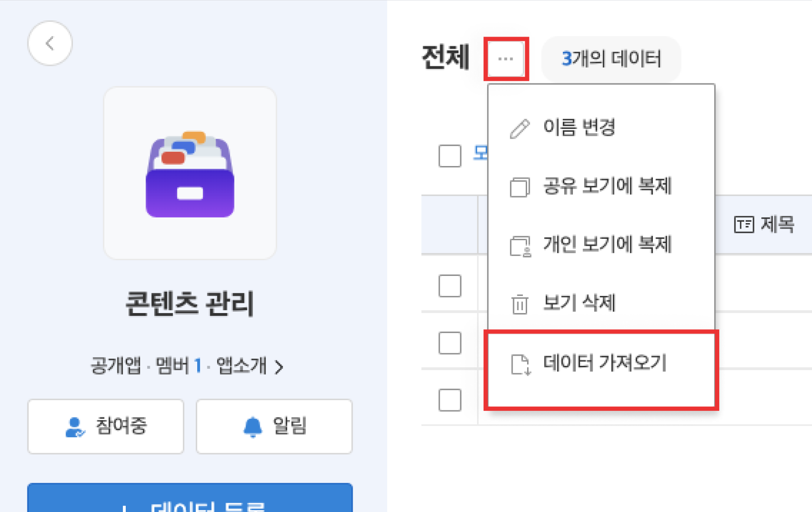The height and width of the screenshot is (512, 812).
Task: Select 데이터 가져오기 menu option
Action: point(605,363)
